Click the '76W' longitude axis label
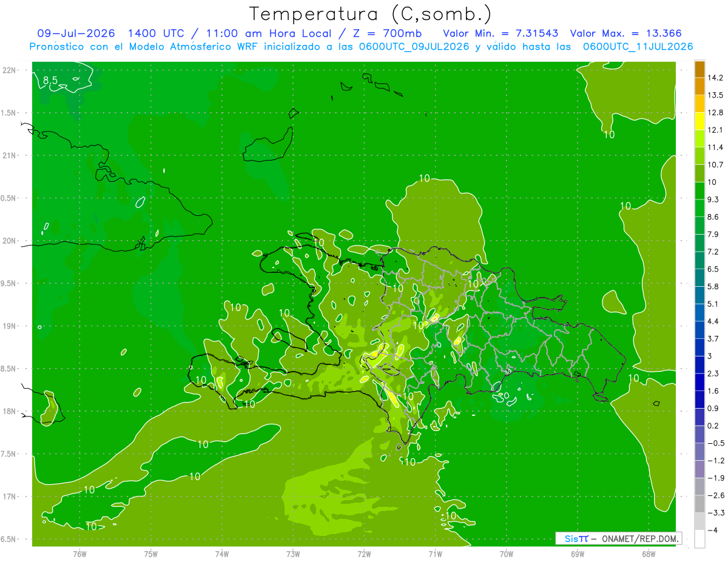728x562 pixels. pyautogui.click(x=79, y=554)
